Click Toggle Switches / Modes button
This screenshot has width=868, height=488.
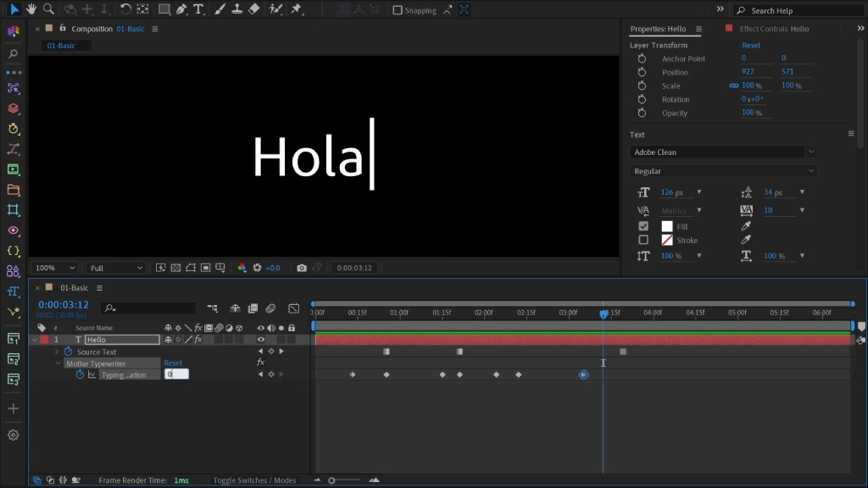pos(254,480)
